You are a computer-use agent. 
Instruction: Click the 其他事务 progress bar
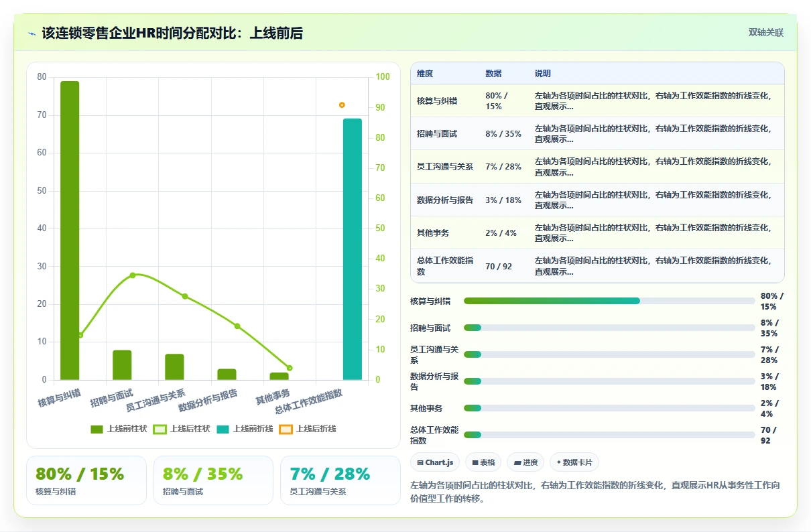coord(609,408)
